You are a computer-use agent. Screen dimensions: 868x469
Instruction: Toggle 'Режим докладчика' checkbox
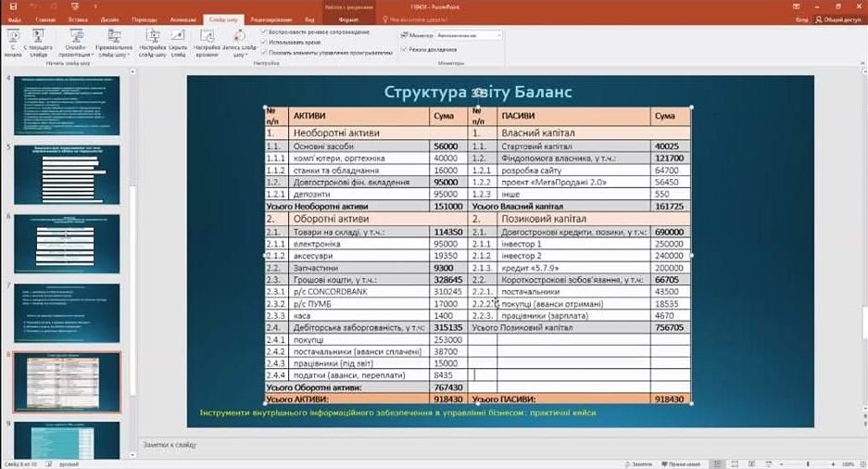click(404, 48)
